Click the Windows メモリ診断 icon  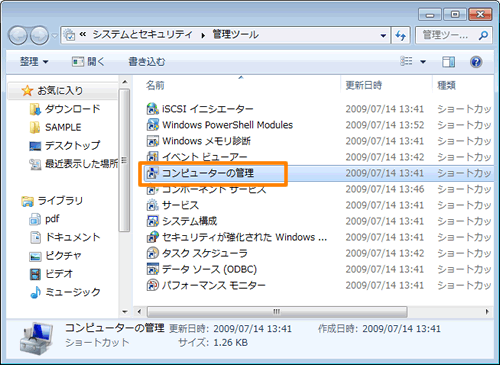(152, 141)
